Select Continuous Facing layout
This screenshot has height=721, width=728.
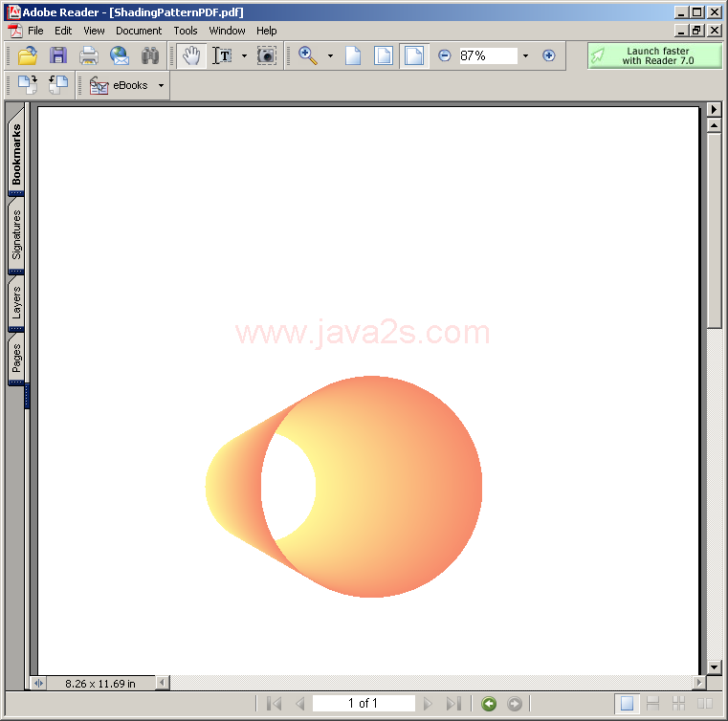point(679,704)
